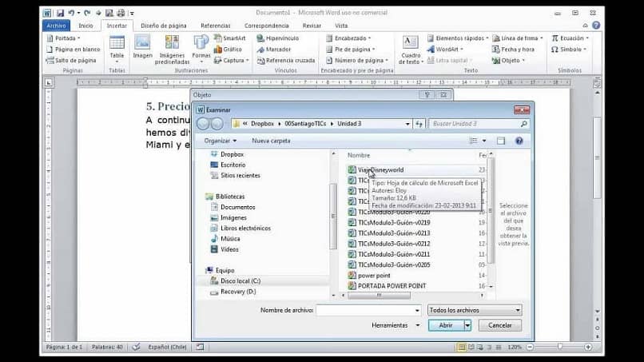The width and height of the screenshot is (644, 362).
Task: Switch to the Diseño de página tab
Action: pyautogui.click(x=164, y=26)
